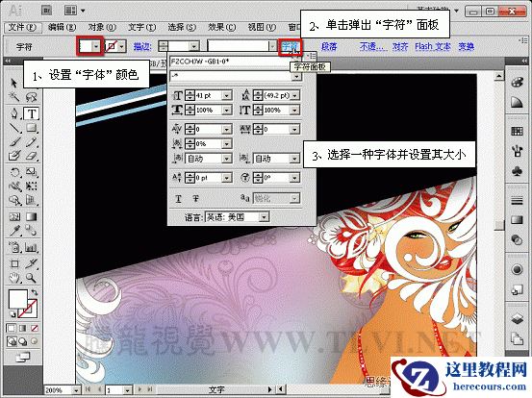Select the Line Segment tool

coord(14,128)
